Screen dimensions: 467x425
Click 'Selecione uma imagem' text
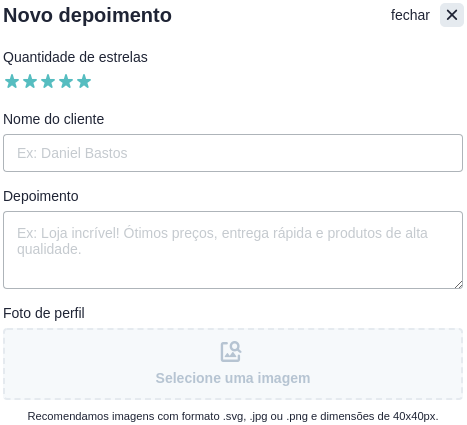233,378
